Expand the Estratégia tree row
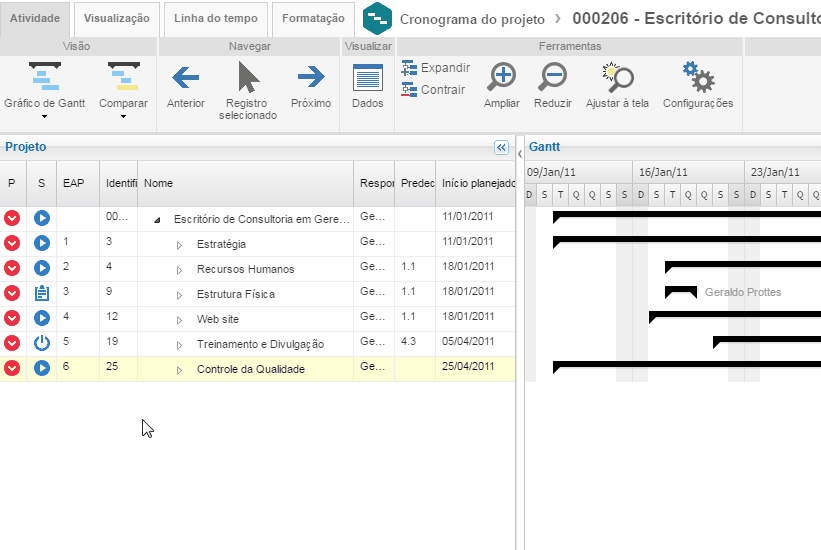This screenshot has height=550, width=821. pos(180,245)
